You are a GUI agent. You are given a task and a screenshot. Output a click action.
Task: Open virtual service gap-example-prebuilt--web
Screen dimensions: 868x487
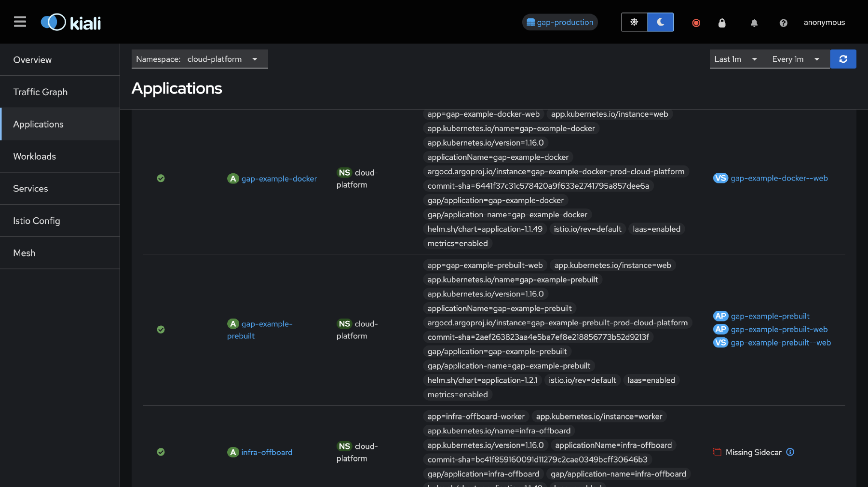pyautogui.click(x=781, y=343)
